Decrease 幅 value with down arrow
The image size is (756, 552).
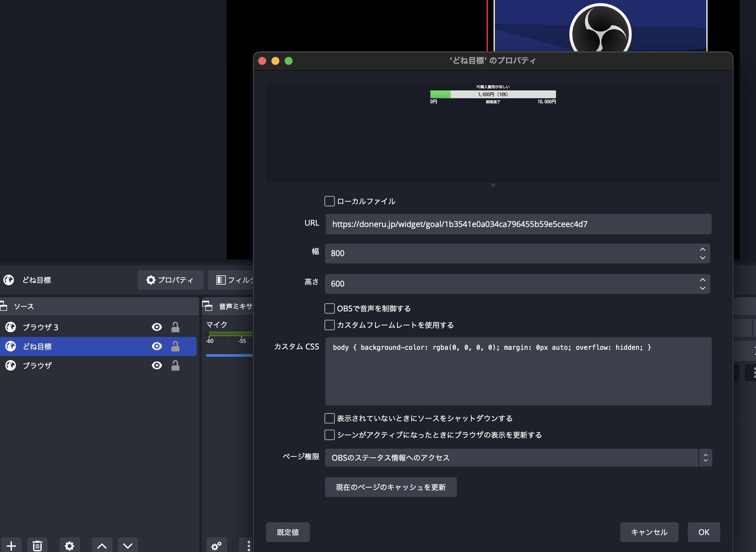(702, 257)
